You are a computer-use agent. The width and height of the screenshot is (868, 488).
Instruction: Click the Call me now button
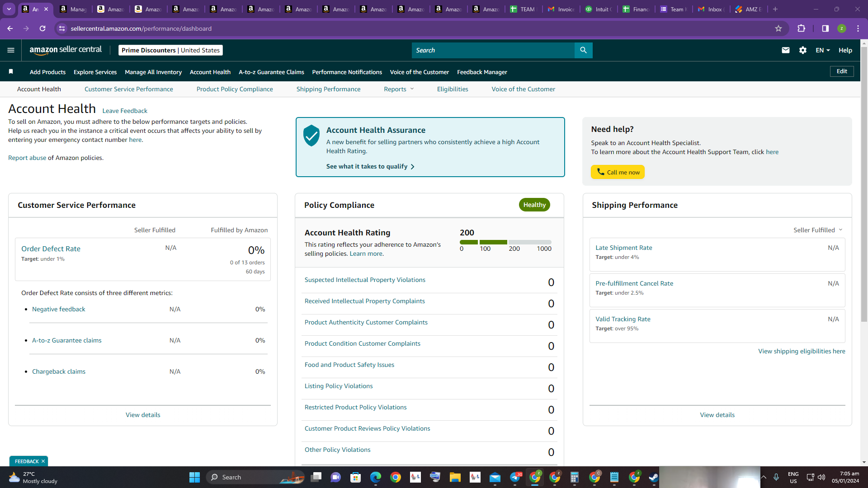[x=618, y=172]
